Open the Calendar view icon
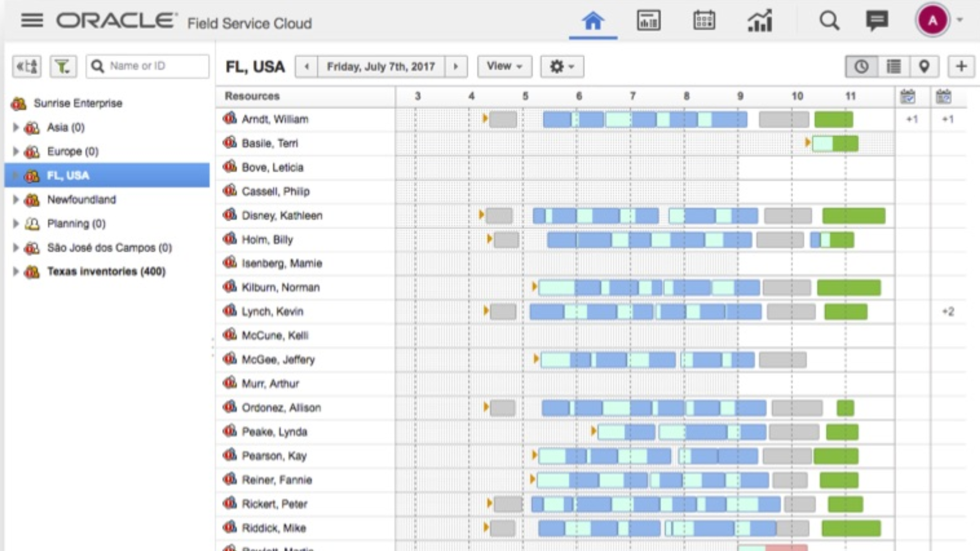The height and width of the screenshot is (551, 980). [x=704, y=20]
